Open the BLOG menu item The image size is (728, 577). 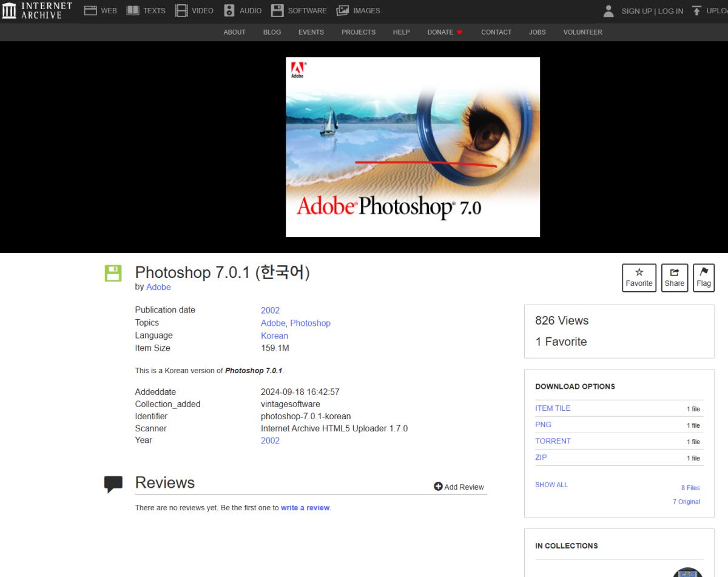[272, 32]
